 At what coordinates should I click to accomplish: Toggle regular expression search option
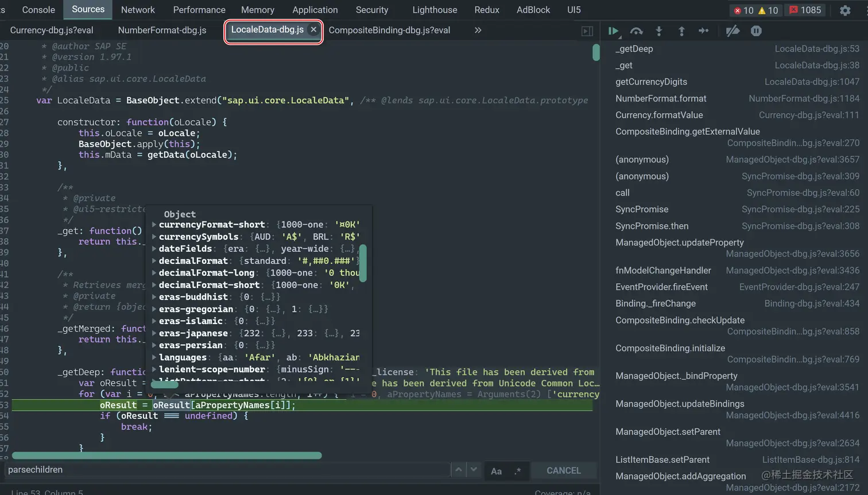518,471
